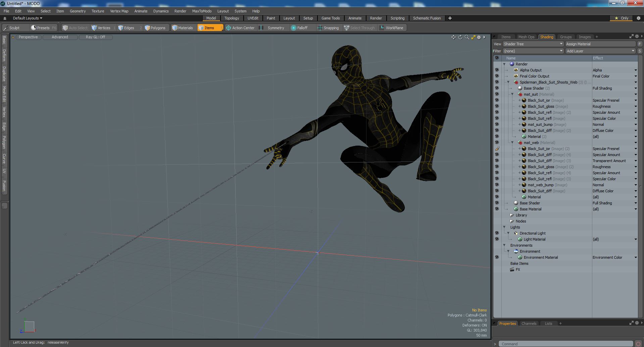The width and height of the screenshot is (644, 347).
Task: Click the layout settings gear near Only
Action: [638, 18]
